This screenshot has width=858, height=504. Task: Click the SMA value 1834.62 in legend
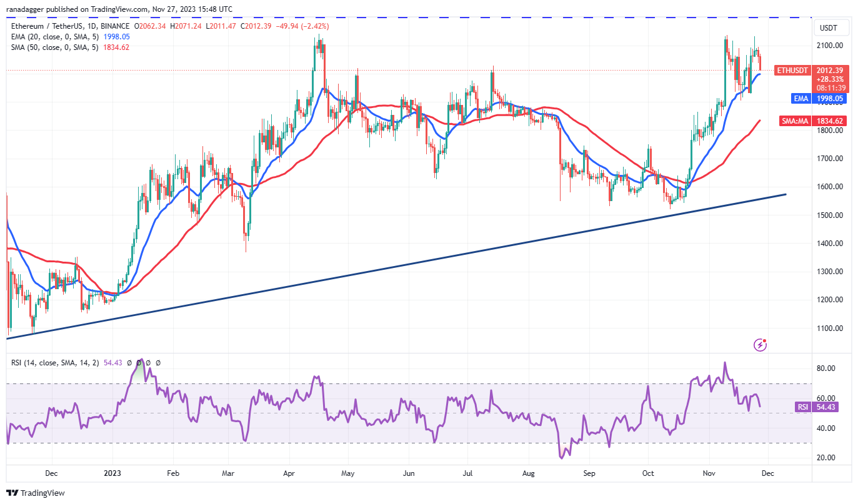click(116, 47)
